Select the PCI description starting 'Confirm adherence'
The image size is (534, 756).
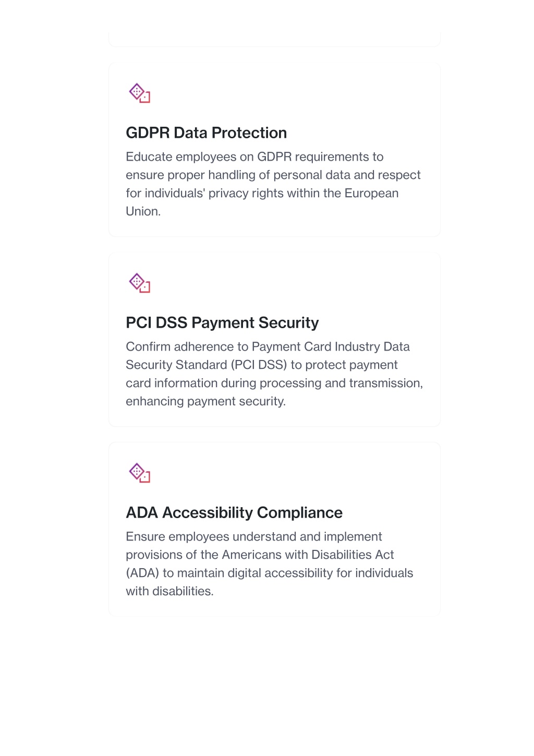click(x=274, y=374)
